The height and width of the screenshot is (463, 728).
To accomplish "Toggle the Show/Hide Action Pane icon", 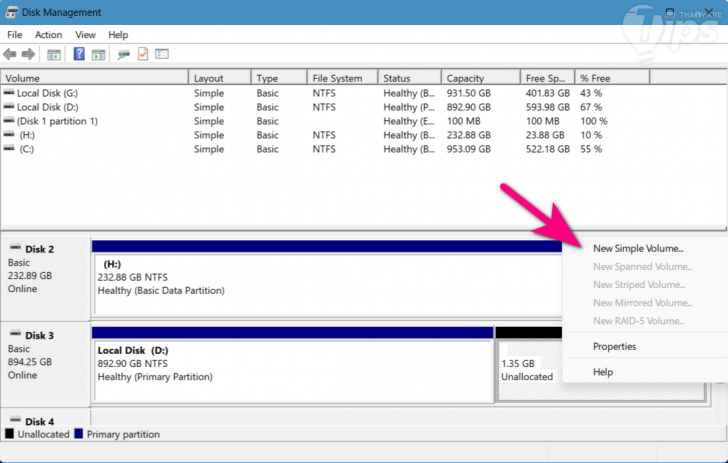I will pyautogui.click(x=98, y=55).
